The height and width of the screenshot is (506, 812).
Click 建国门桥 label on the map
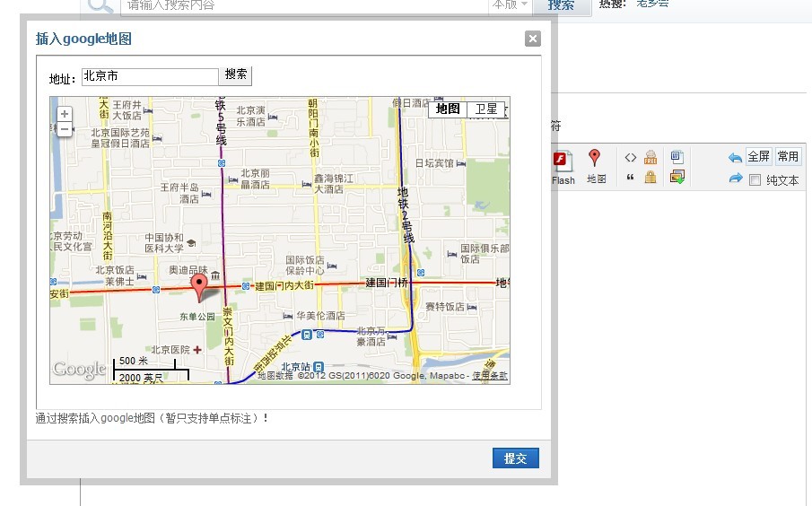[387, 283]
